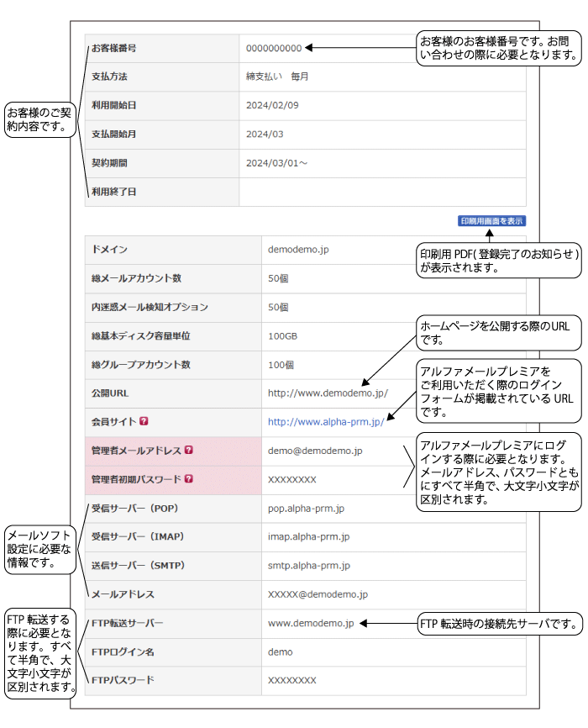Click the FTP server www.demodemo.jp
Viewport: 588px width, 728px height.
(311, 623)
